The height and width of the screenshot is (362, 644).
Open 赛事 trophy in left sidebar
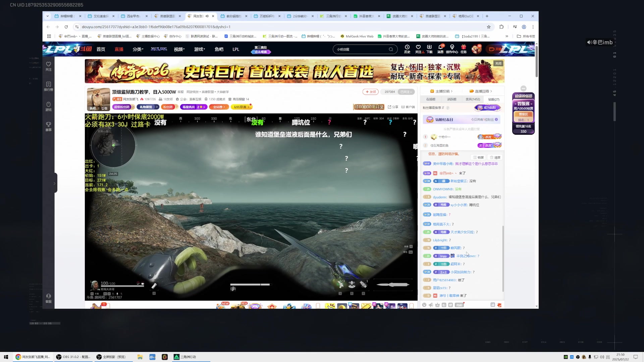pyautogui.click(x=49, y=126)
